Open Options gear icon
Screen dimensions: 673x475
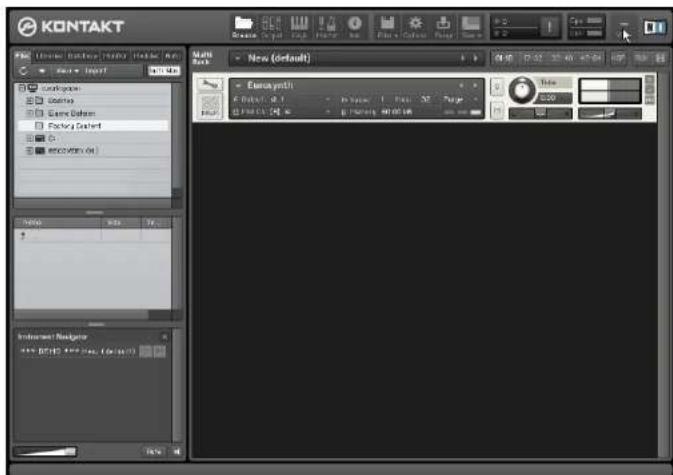pos(415,27)
